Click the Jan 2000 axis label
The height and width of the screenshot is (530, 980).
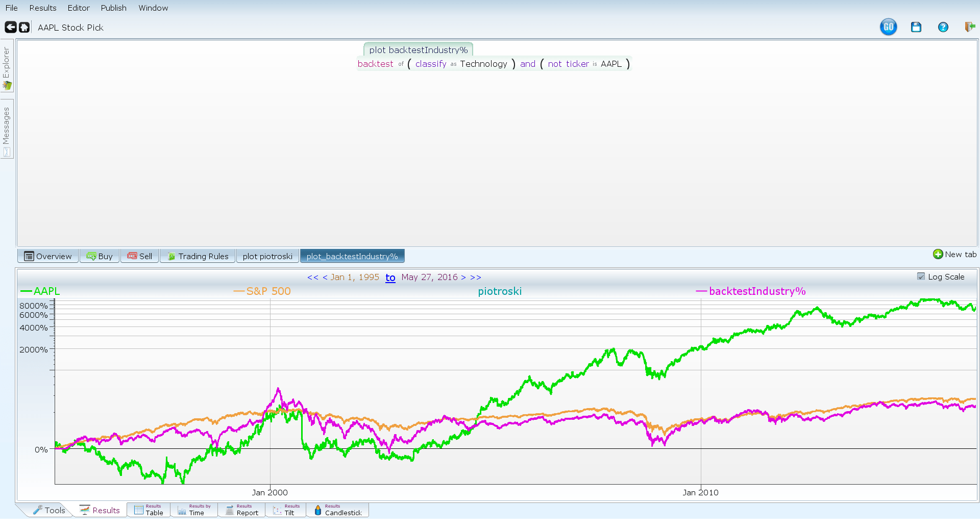coord(269,492)
